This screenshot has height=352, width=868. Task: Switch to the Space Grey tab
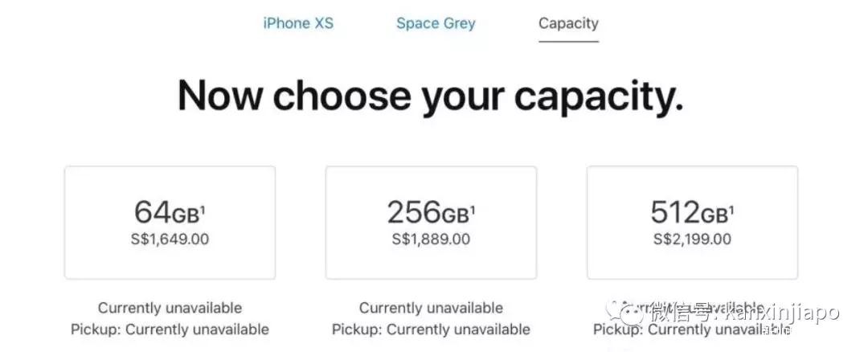point(436,23)
